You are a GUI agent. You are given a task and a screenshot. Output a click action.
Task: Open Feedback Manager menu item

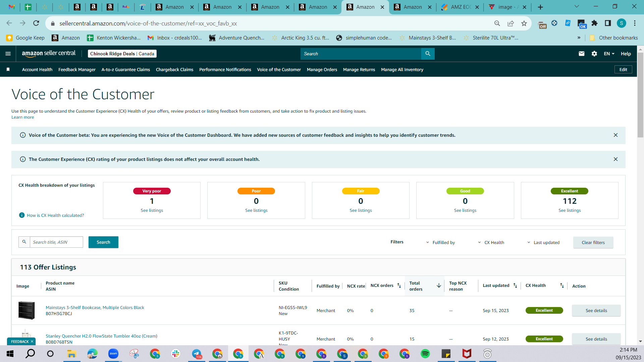click(x=77, y=69)
